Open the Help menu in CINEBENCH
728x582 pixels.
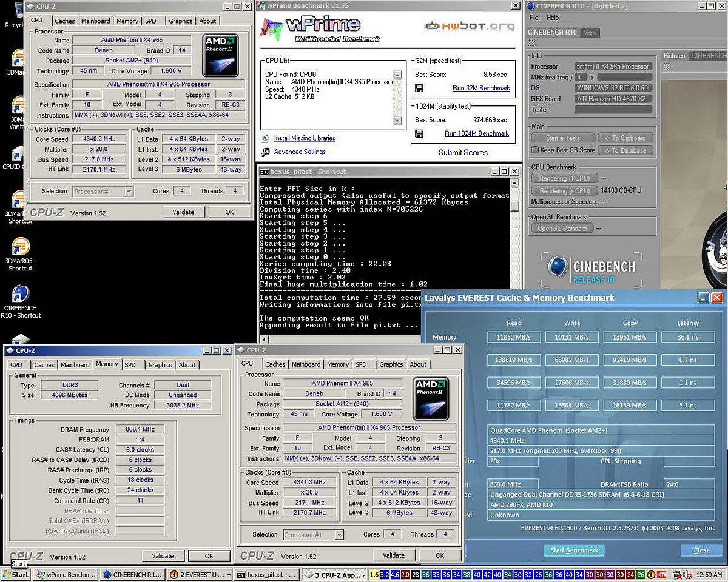(x=553, y=18)
